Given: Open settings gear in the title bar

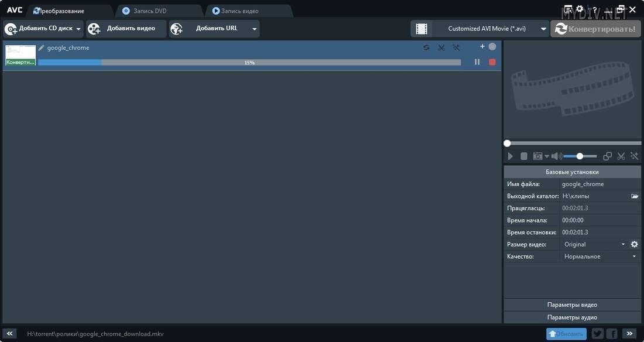Looking at the screenshot, I should click(x=580, y=9).
